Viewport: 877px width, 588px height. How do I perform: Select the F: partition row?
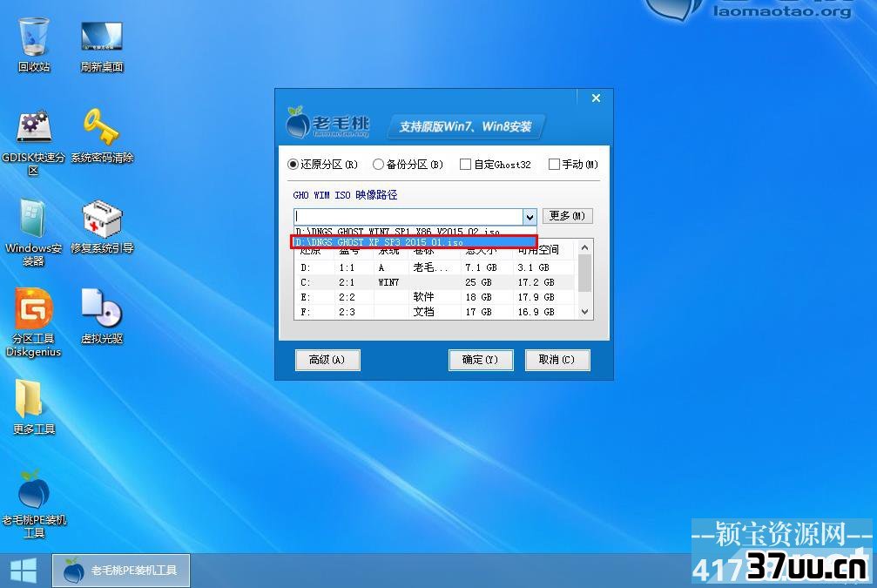[x=435, y=312]
